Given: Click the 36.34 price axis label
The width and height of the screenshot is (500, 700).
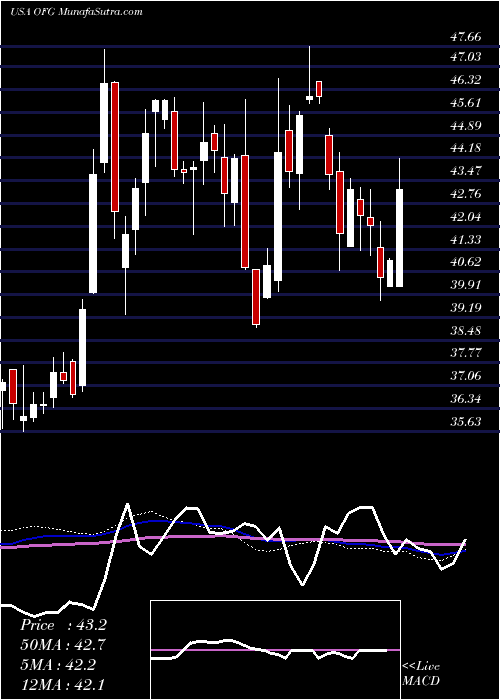Looking at the screenshot, I should pos(466,399).
